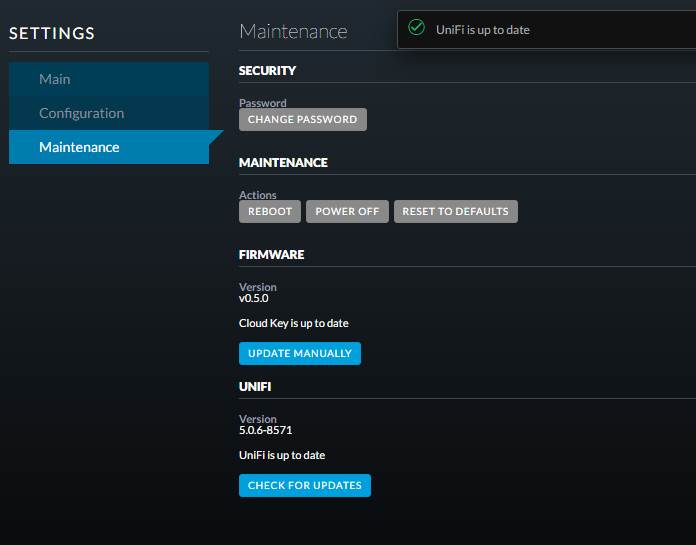Screen dimensions: 696x545
Task: Select the Maintenance sidebar tab
Action: point(109,147)
